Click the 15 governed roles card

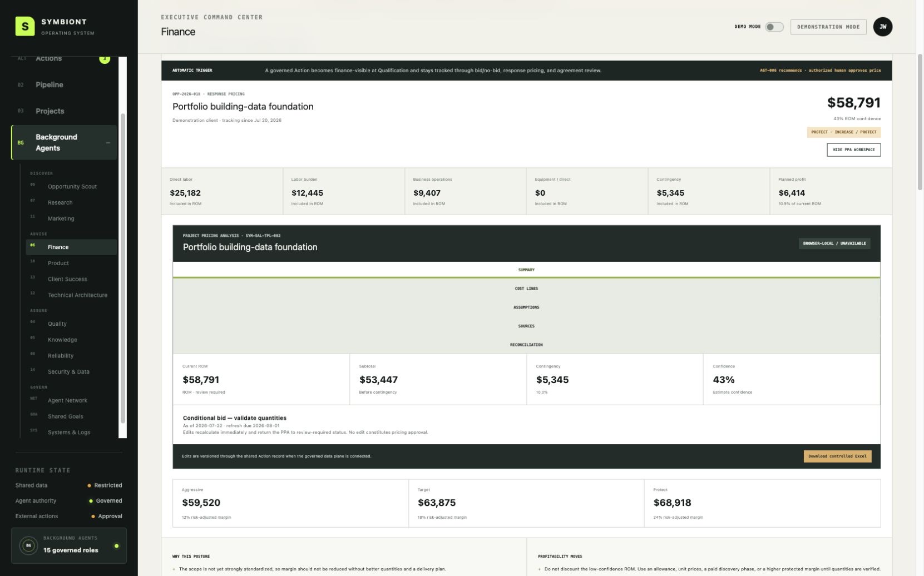pos(69,546)
